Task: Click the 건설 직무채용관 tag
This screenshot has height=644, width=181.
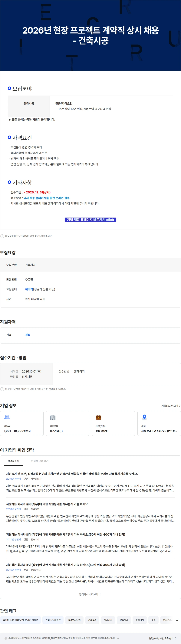Action: [53, 620]
